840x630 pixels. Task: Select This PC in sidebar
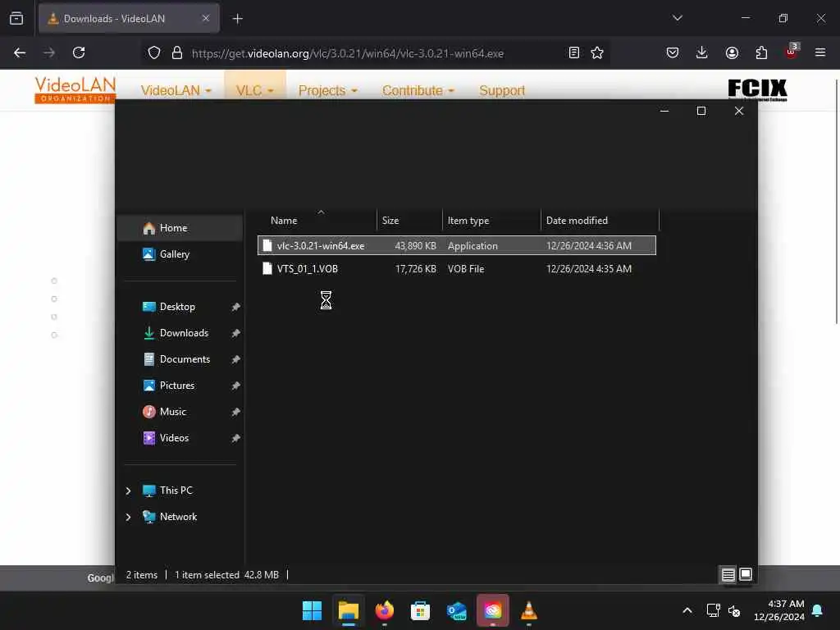tap(176, 491)
